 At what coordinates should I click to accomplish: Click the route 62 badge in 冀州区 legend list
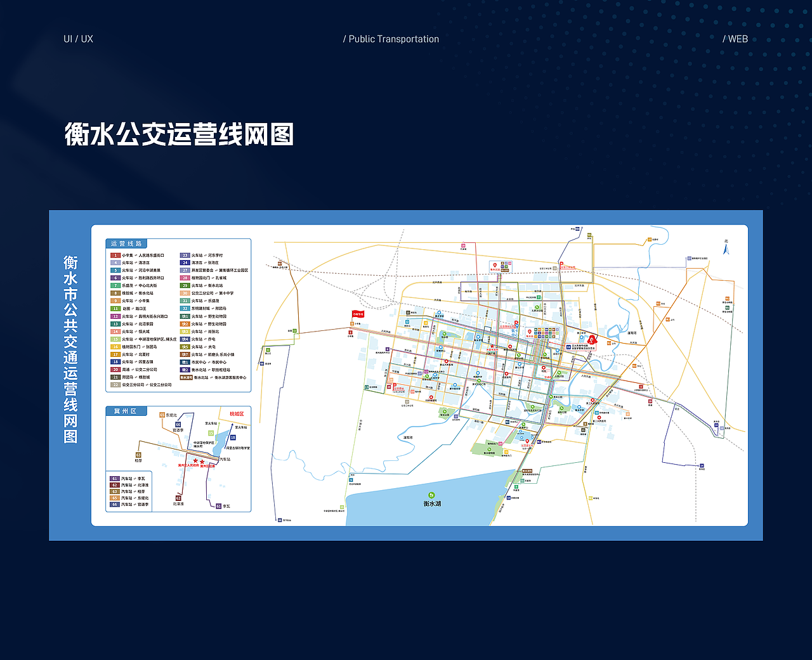pos(115,485)
